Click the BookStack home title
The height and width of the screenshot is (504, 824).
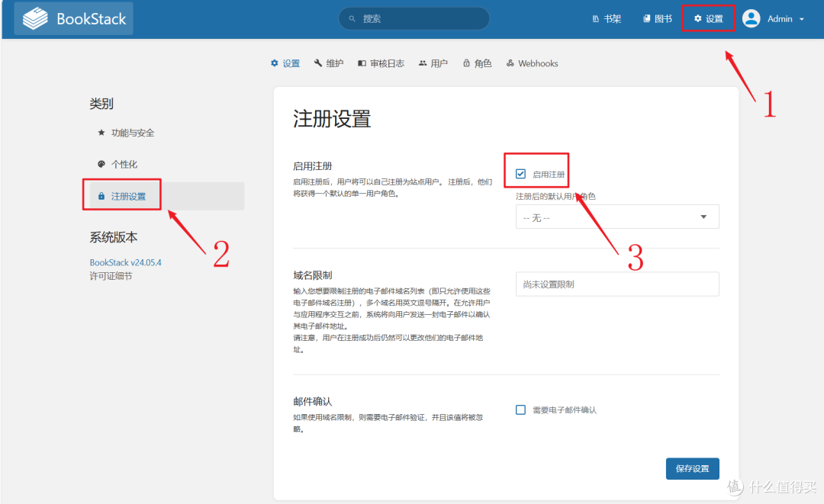tap(92, 19)
